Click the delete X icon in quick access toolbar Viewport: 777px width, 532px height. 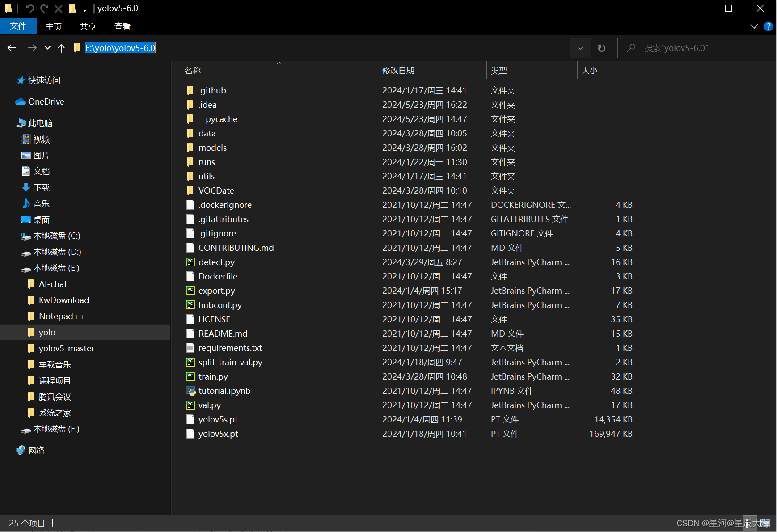pyautogui.click(x=58, y=8)
